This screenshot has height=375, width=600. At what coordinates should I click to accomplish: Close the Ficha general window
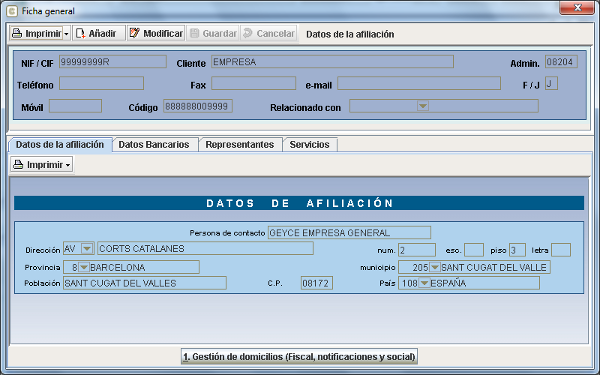click(x=577, y=8)
